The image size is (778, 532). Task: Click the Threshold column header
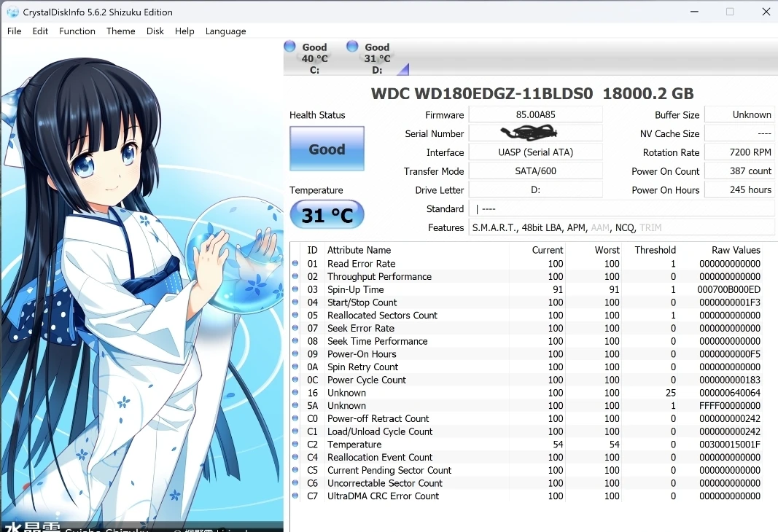click(x=655, y=250)
